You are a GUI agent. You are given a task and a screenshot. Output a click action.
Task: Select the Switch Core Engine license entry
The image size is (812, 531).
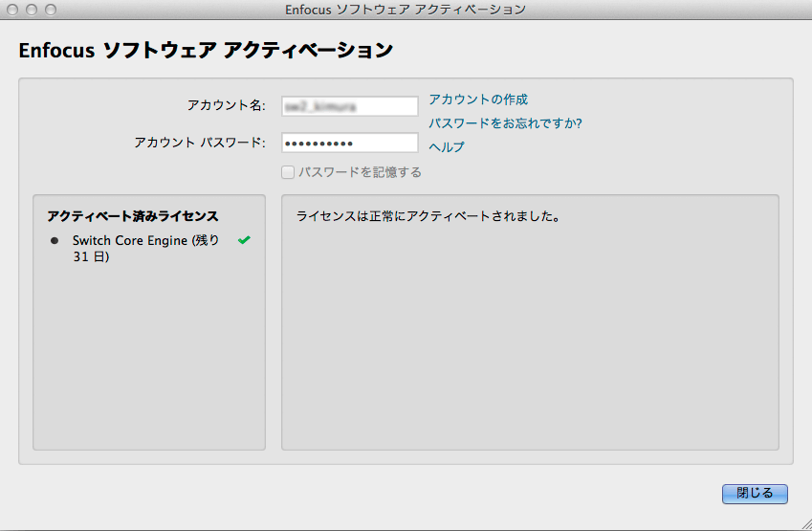[146, 248]
